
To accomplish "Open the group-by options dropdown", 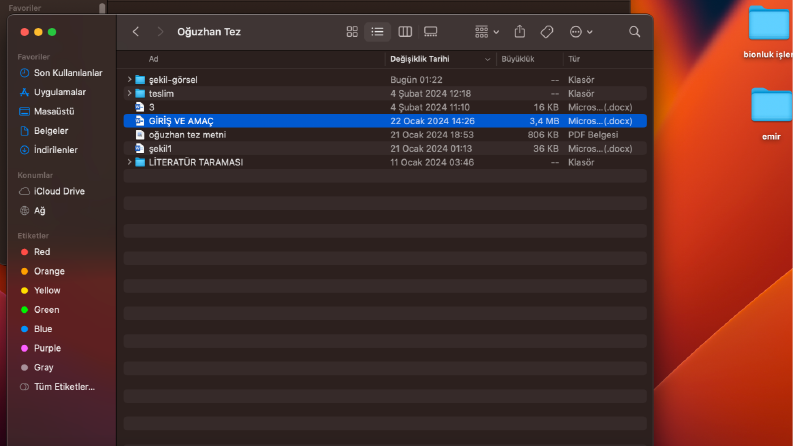I will [x=487, y=32].
